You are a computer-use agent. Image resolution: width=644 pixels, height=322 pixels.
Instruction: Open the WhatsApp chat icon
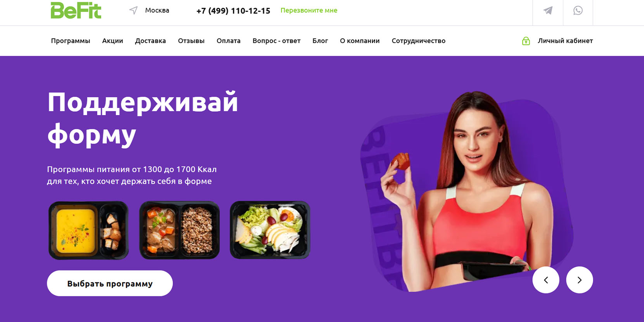[578, 10]
